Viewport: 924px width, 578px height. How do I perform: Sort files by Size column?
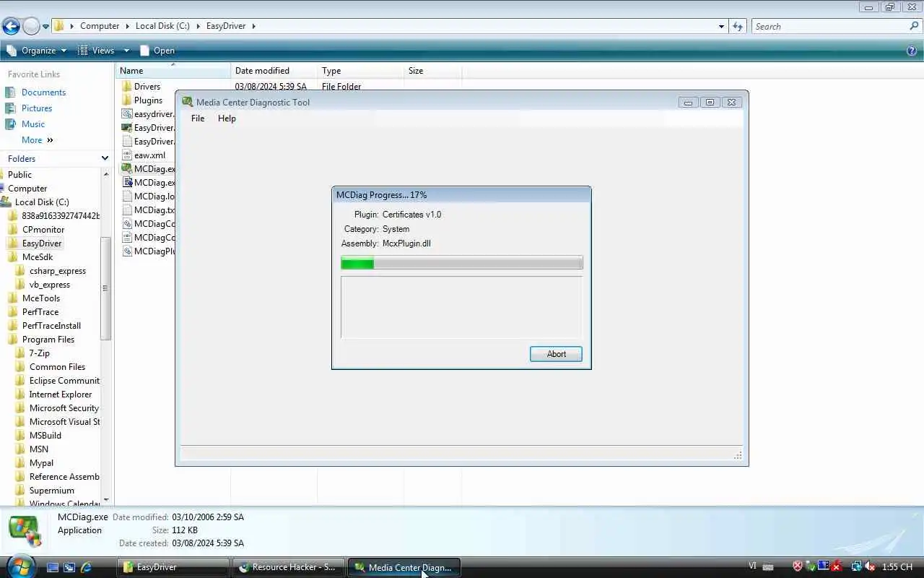(433, 71)
